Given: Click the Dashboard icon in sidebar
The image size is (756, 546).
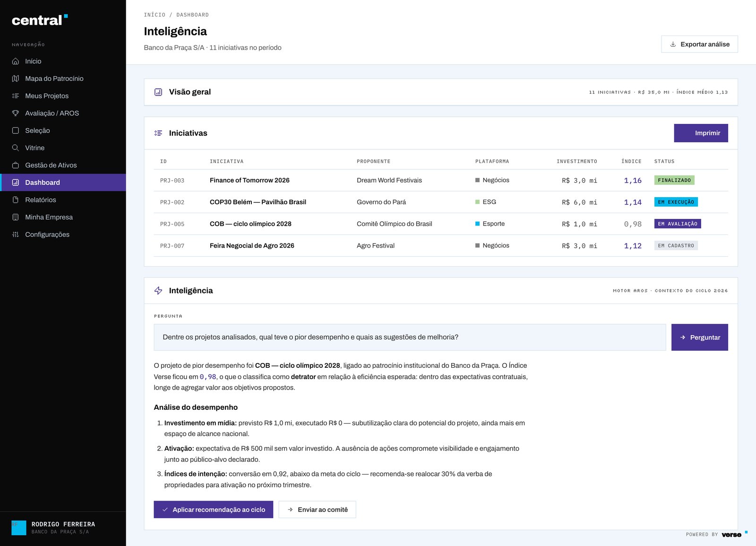Looking at the screenshot, I should coord(16,182).
